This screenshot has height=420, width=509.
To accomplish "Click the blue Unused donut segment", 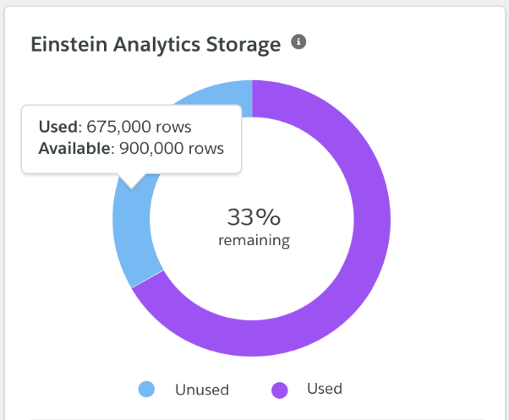I will (x=131, y=233).
